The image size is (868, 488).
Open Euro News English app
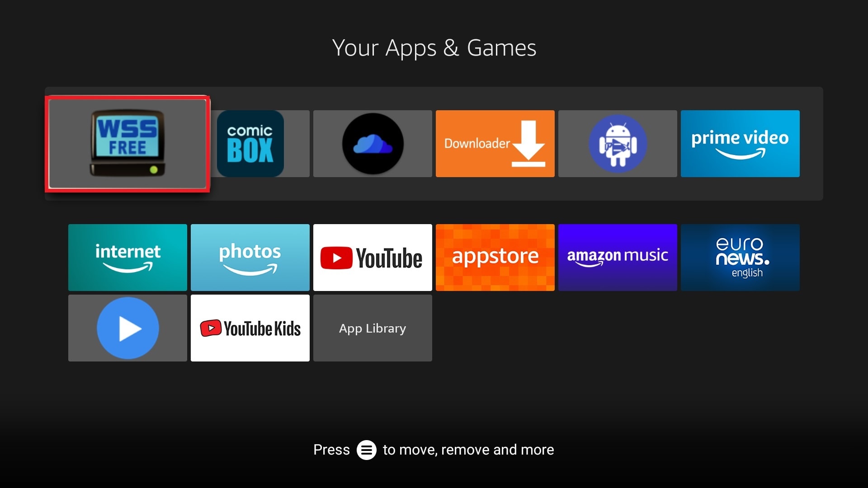pos(740,258)
